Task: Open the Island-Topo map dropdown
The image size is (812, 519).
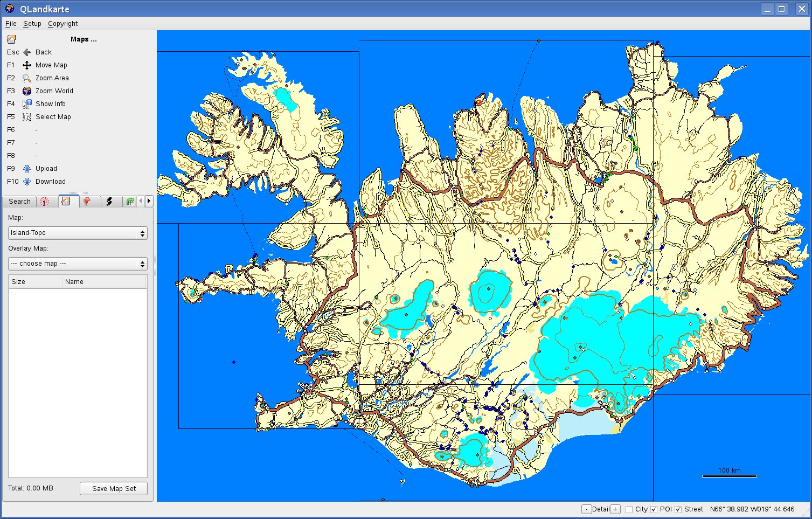Action: 78,233
